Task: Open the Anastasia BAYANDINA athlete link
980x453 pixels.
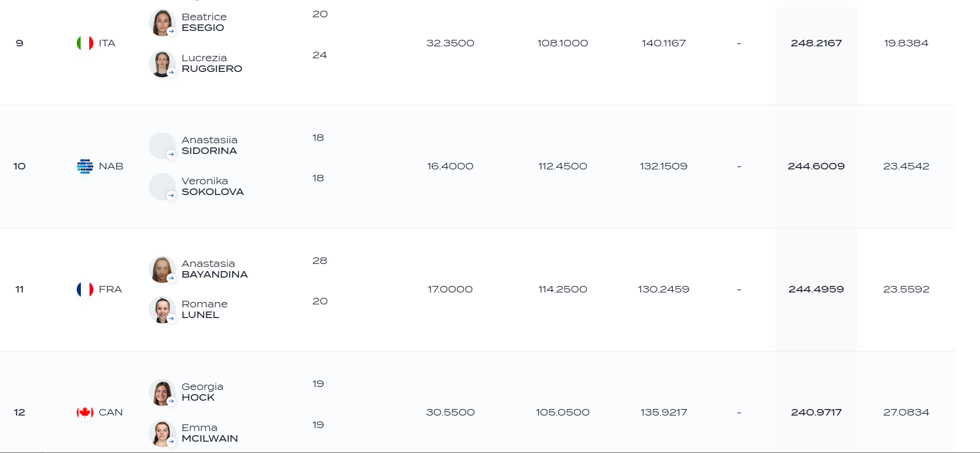Action: pyautogui.click(x=215, y=269)
